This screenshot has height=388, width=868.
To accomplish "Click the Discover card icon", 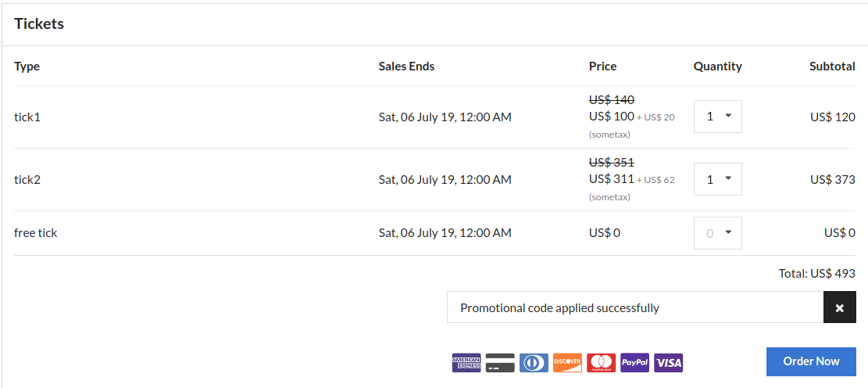I will click(567, 362).
